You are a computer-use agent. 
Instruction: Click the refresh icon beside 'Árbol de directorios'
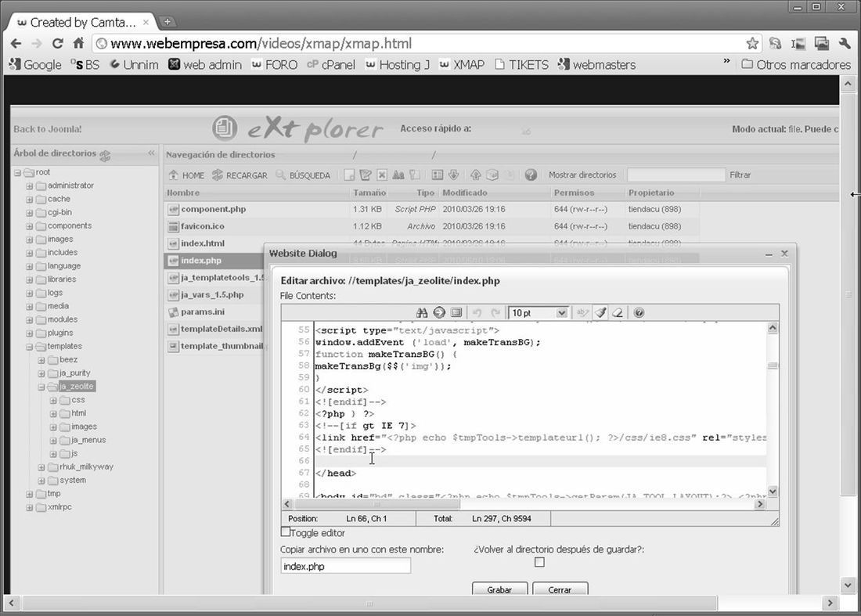[105, 156]
